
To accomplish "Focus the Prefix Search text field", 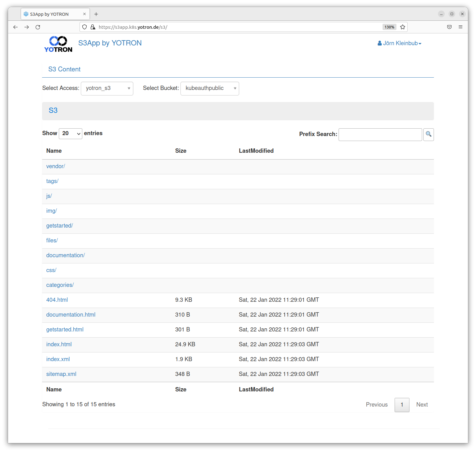I will tap(380, 134).
